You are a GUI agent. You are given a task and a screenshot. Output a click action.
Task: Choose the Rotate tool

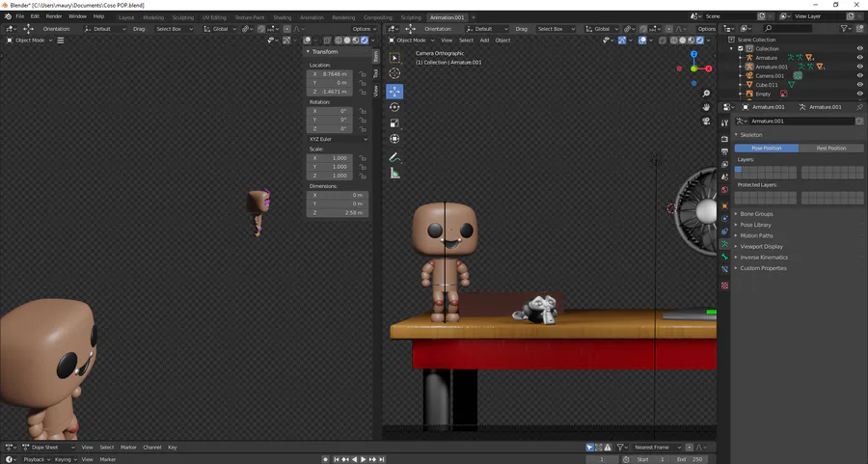pyautogui.click(x=394, y=107)
